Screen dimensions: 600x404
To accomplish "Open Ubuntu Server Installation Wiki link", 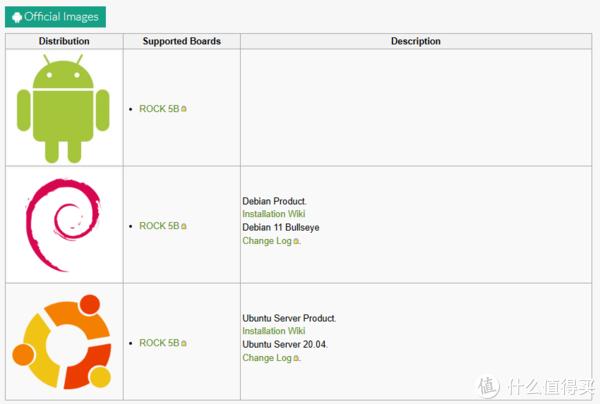I will click(x=274, y=331).
